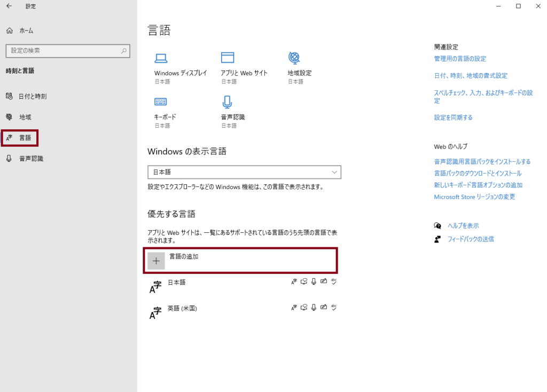This screenshot has width=547, height=392.
Task: Click the 設定を同期する link
Action: 453,117
